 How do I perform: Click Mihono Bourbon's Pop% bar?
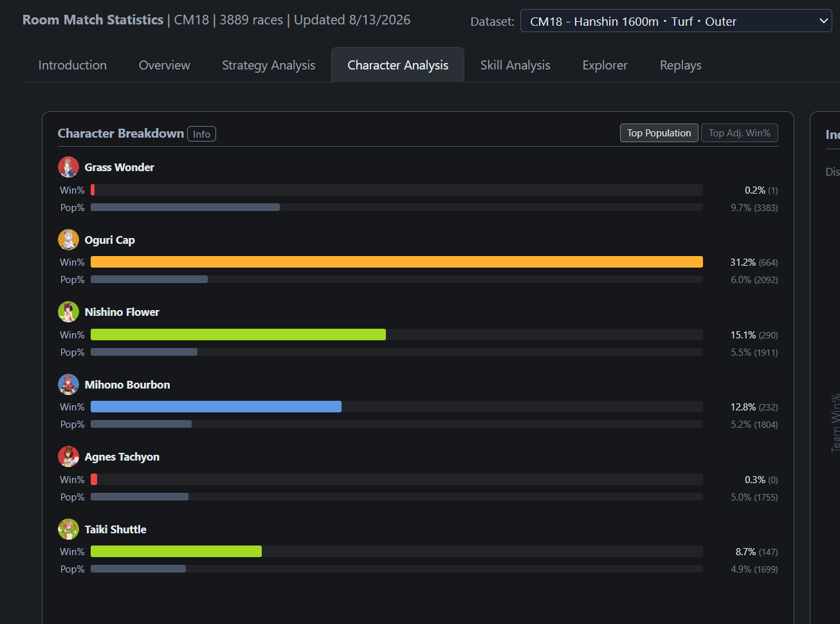(x=141, y=424)
